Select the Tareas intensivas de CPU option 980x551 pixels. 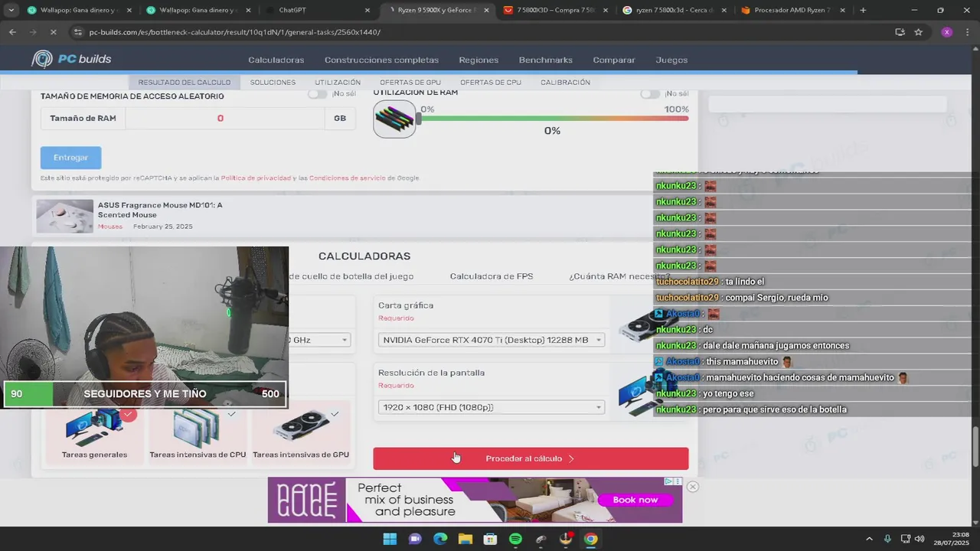click(198, 434)
